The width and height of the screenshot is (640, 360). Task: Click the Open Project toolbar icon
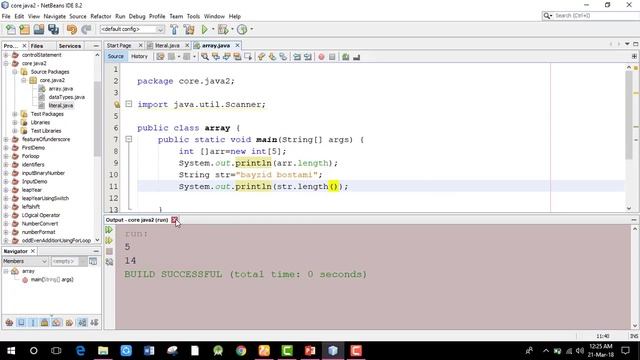(39, 29)
